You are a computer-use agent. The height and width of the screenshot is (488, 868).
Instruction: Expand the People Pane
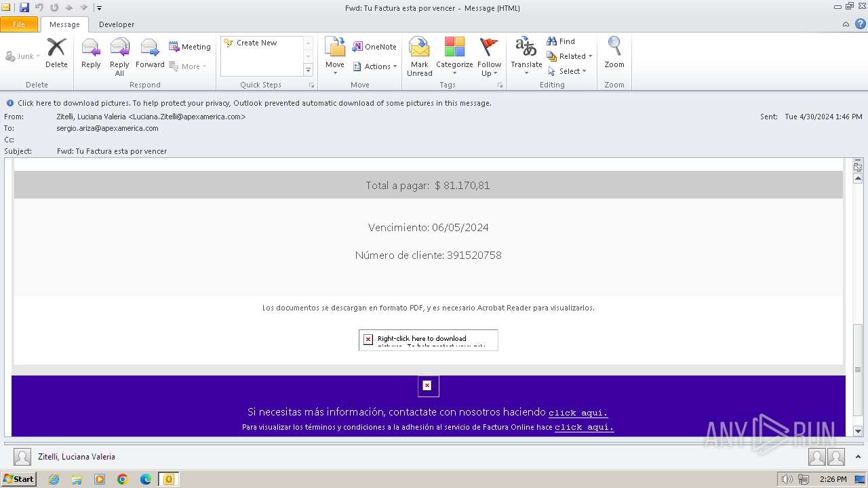(858, 457)
